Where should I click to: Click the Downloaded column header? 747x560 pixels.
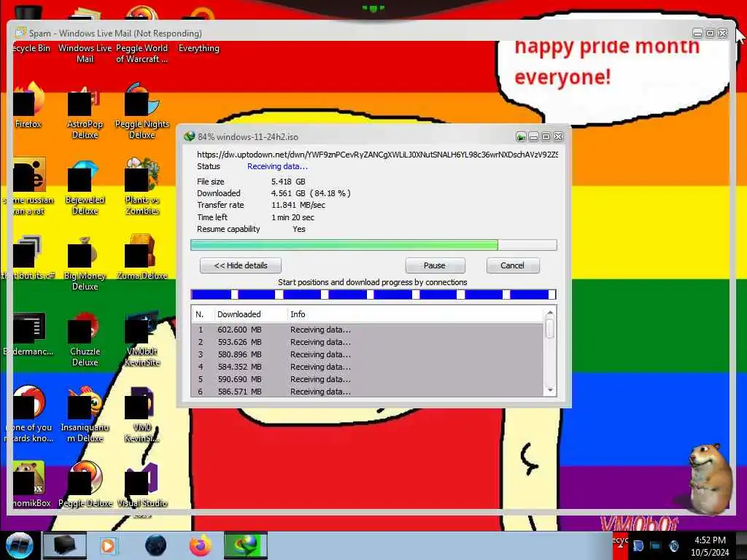click(x=250, y=314)
